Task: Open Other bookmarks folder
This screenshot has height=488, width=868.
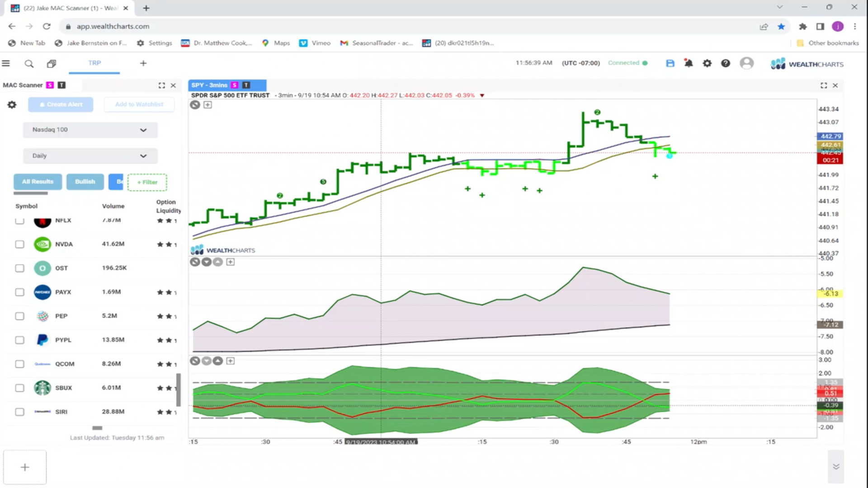Action: pos(827,43)
